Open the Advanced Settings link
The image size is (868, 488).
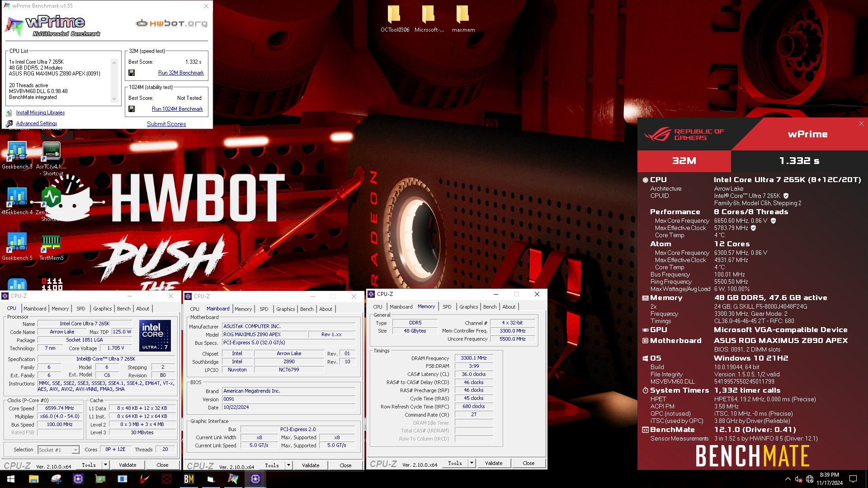click(37, 123)
